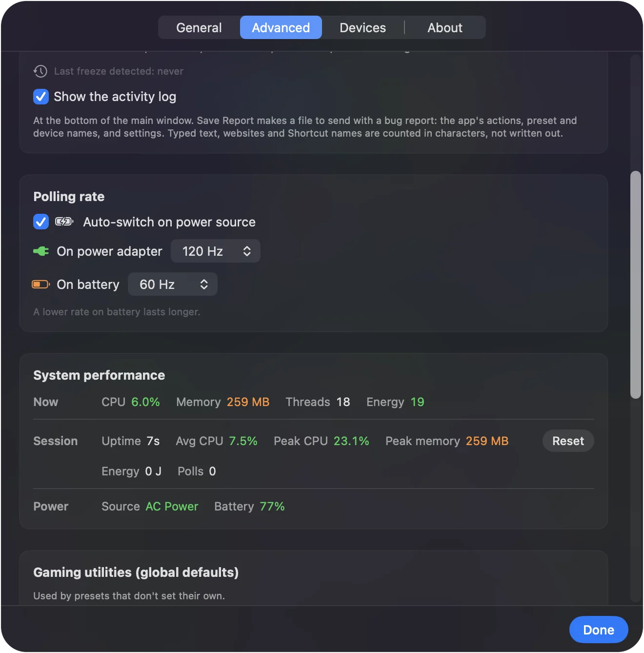
Task: Open the On battery 60 Hz dropdown
Action: click(x=173, y=285)
